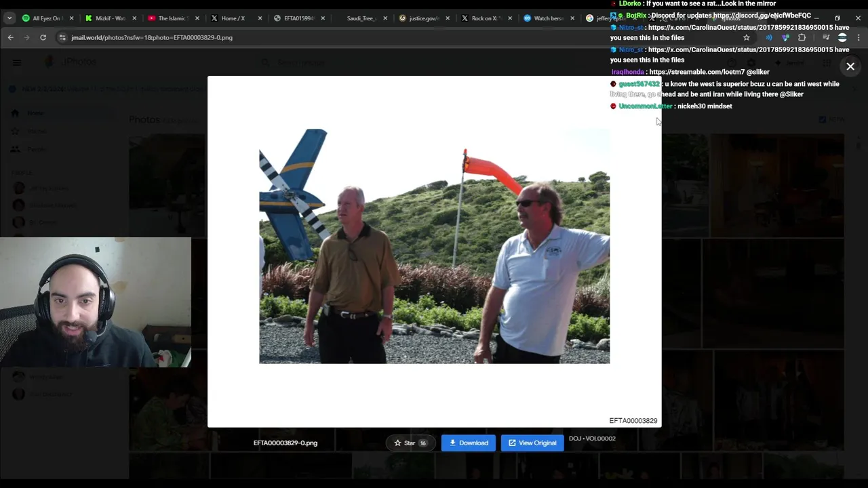
Task: Close the Mizkif tab
Action: coord(134,18)
